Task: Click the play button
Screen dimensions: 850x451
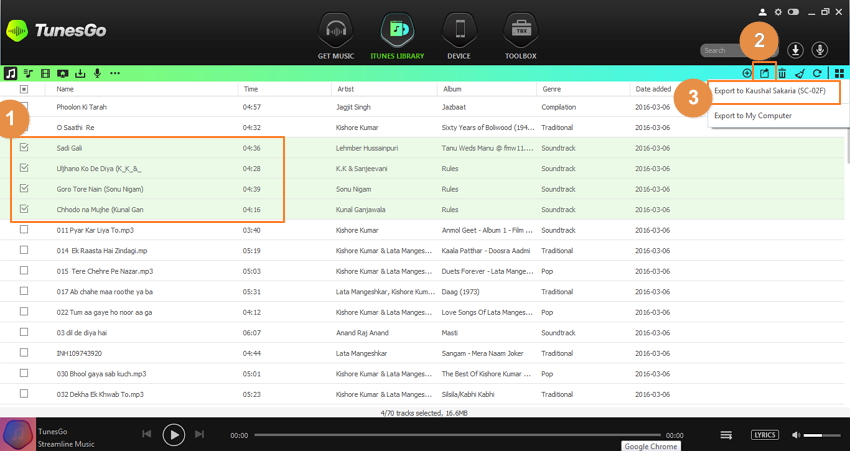Action: click(x=173, y=435)
